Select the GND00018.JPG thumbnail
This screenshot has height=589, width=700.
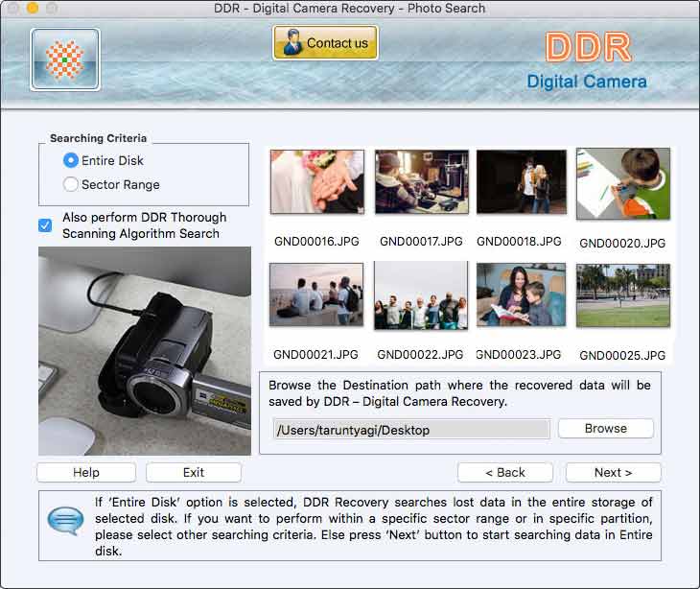click(x=522, y=181)
